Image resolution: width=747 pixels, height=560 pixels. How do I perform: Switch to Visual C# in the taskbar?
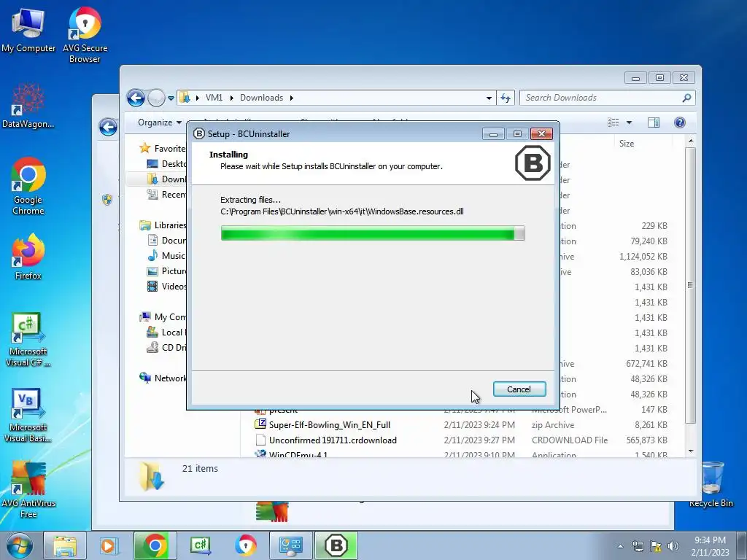(x=200, y=545)
